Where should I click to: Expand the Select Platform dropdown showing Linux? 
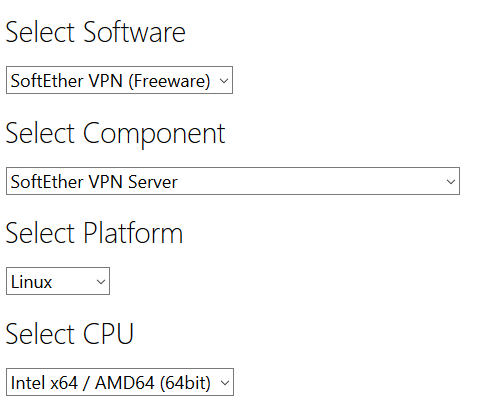point(58,281)
